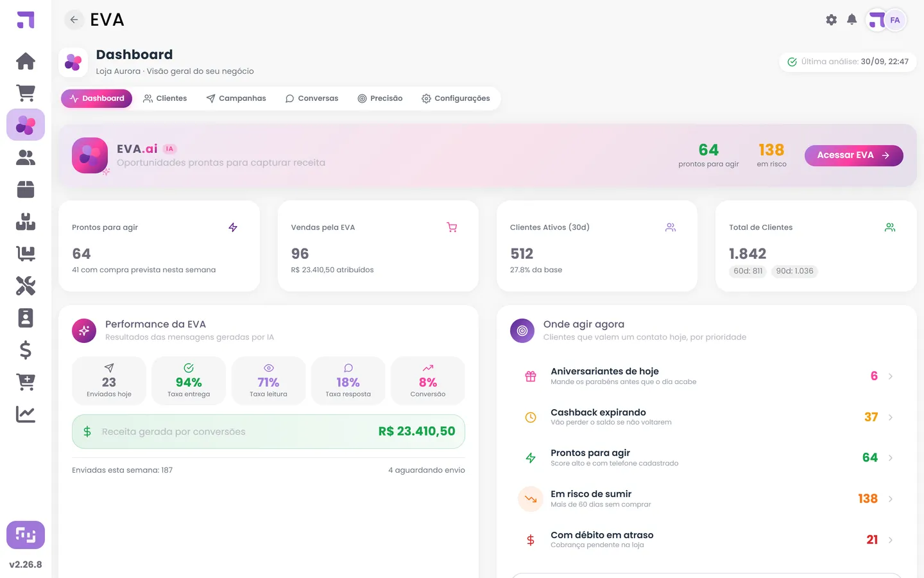Open the people group sidebar icon
The height and width of the screenshot is (578, 924).
coord(26,157)
